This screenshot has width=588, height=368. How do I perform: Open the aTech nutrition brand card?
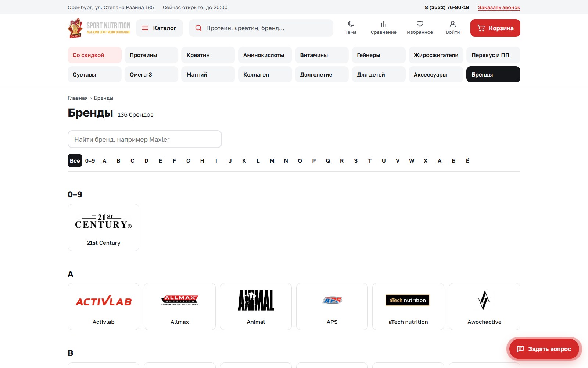[408, 307]
